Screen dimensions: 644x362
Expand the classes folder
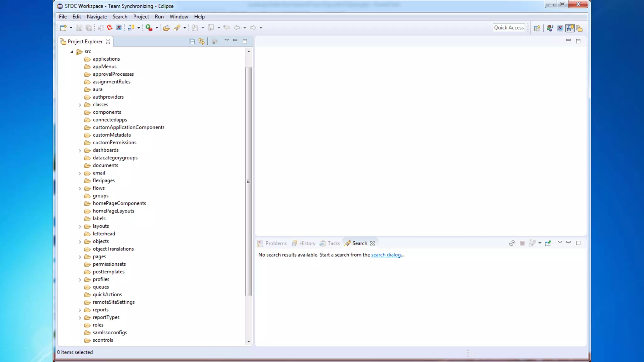80,105
